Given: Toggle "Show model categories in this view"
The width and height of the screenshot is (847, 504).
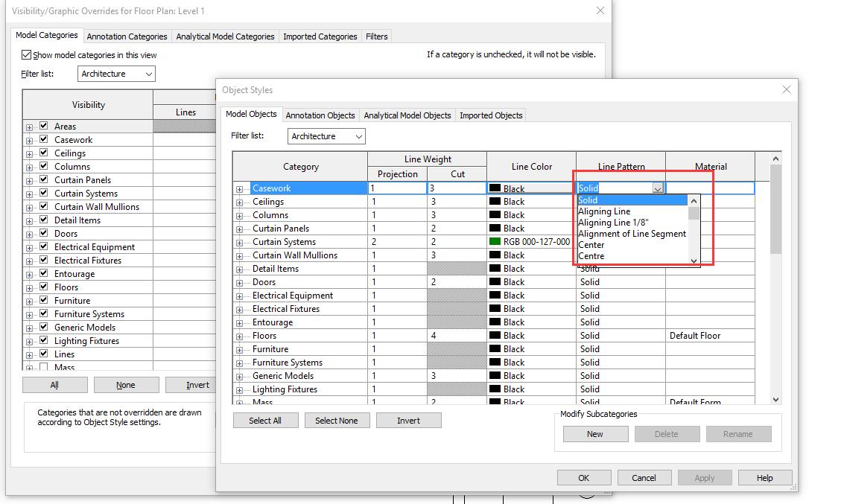Looking at the screenshot, I should [x=27, y=55].
